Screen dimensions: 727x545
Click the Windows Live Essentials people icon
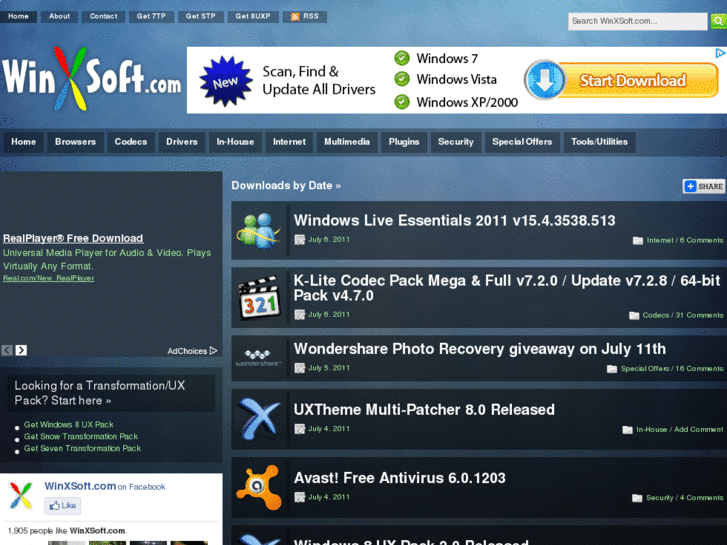click(259, 231)
